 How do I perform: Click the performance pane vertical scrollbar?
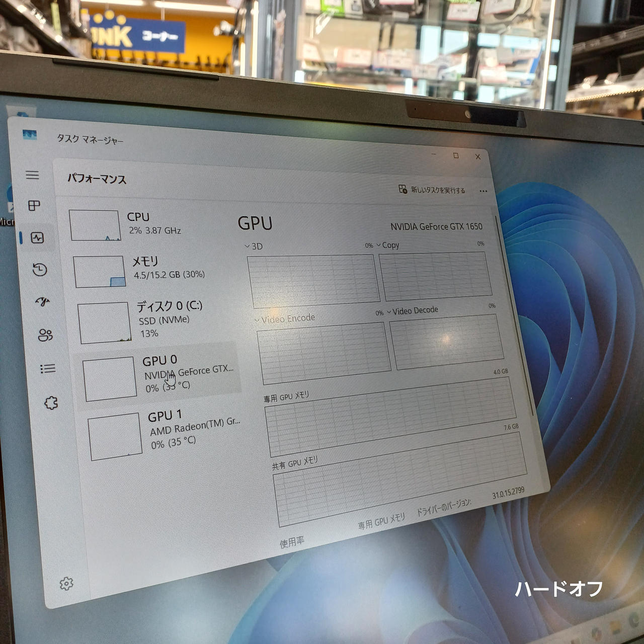coord(513,317)
